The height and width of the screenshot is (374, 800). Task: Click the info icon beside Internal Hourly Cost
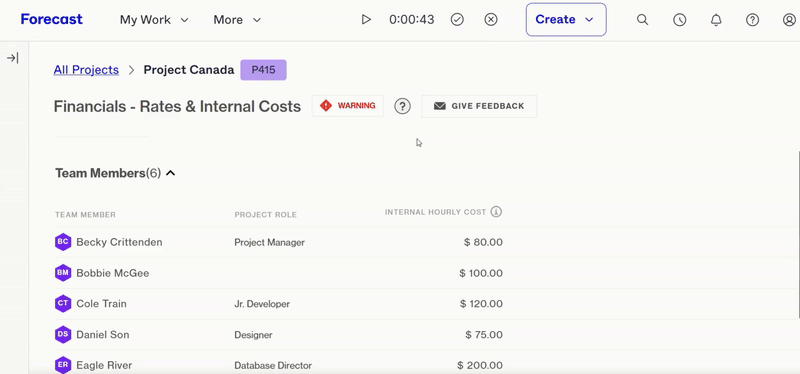[x=496, y=211]
